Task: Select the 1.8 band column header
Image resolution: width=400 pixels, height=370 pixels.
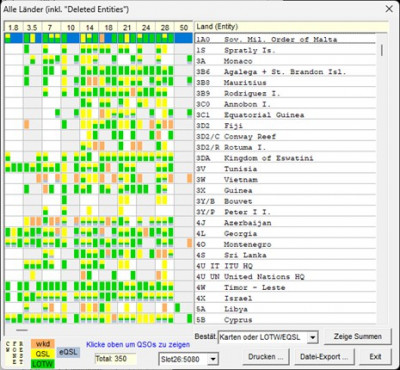Action: [x=14, y=27]
